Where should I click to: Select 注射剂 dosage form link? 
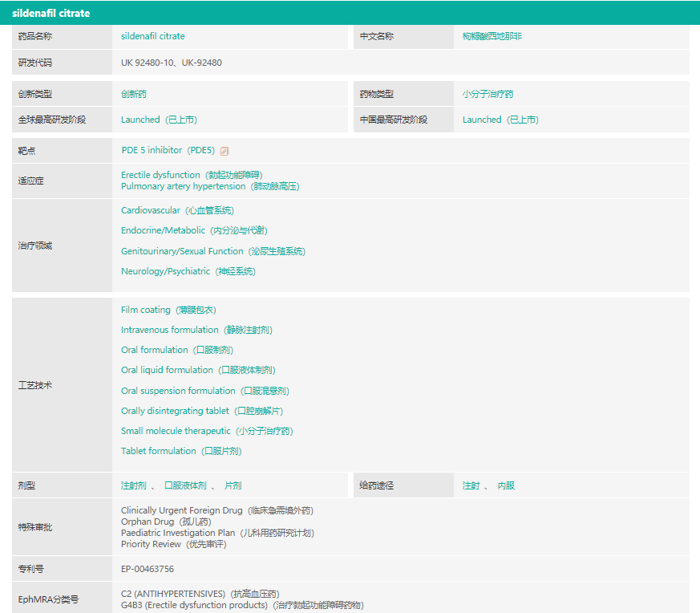(133, 485)
